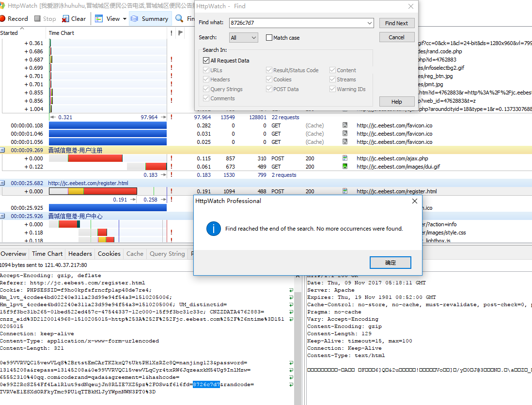The width and height of the screenshot is (532, 405).
Task: Click the Record toolbar button
Action: tap(14, 19)
